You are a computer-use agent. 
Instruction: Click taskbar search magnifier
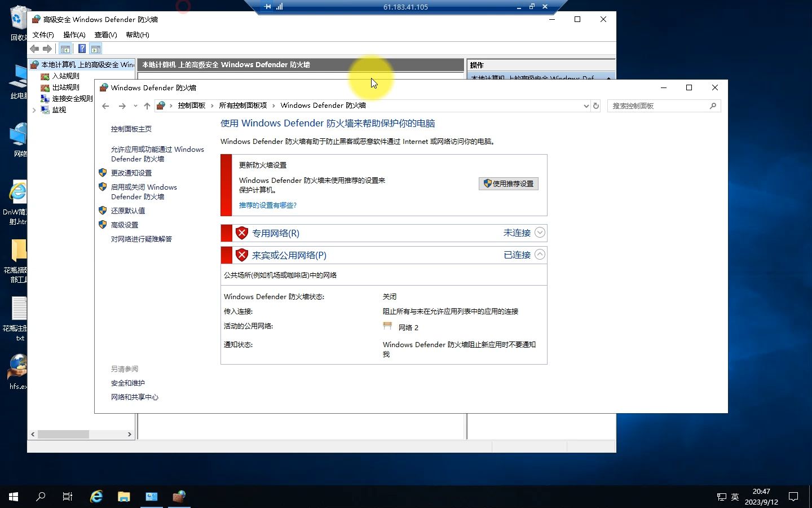tap(41, 497)
